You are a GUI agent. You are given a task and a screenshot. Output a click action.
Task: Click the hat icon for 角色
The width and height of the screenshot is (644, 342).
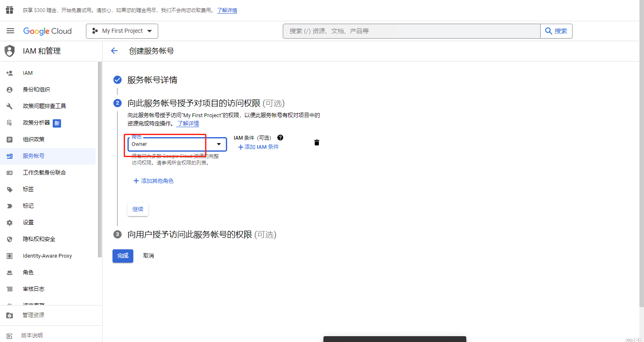[x=10, y=273]
